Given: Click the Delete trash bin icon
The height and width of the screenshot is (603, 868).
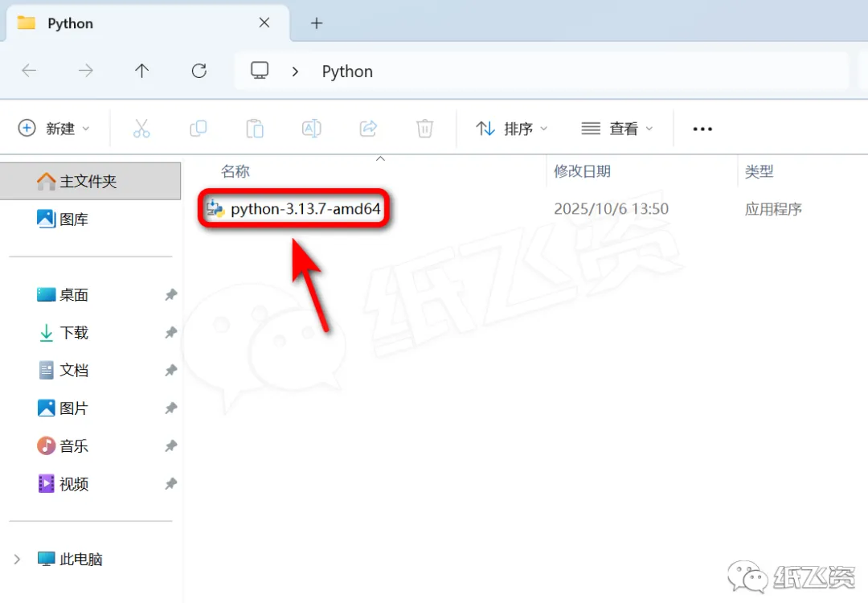Looking at the screenshot, I should point(424,129).
